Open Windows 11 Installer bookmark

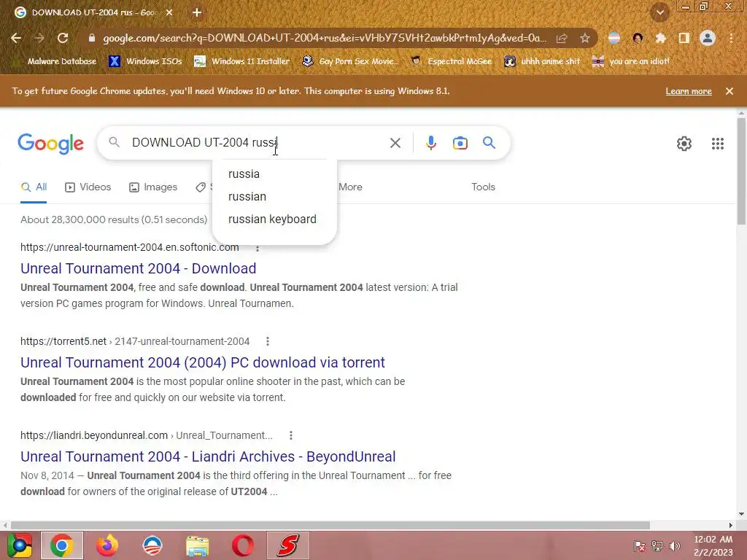(242, 61)
